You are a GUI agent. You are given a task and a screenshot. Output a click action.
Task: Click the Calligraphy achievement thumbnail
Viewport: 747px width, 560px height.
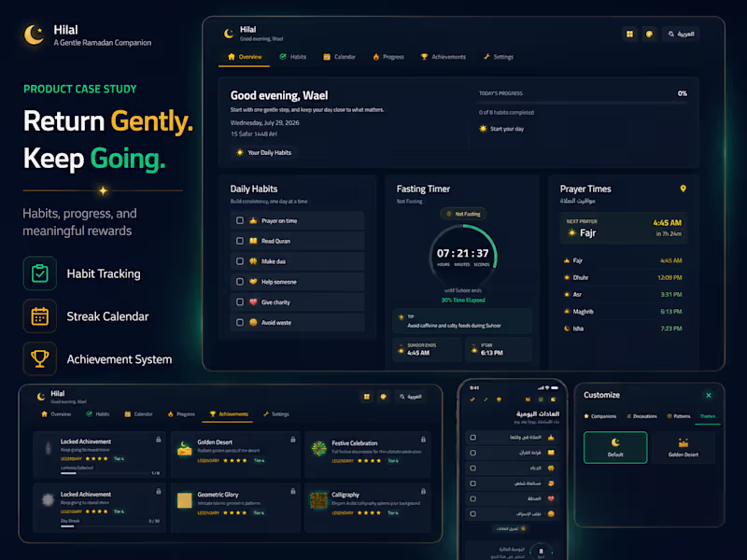point(318,500)
